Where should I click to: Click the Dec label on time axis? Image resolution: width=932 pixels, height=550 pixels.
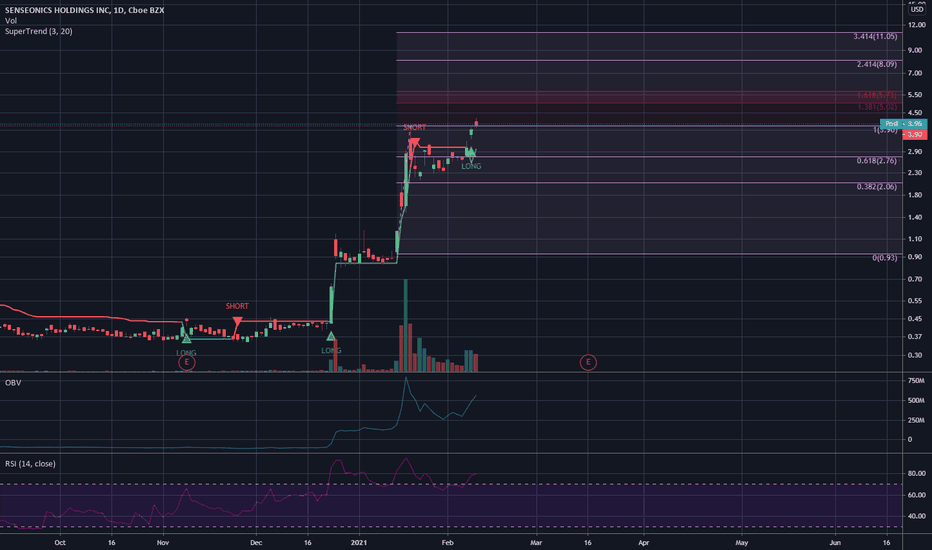[256, 542]
